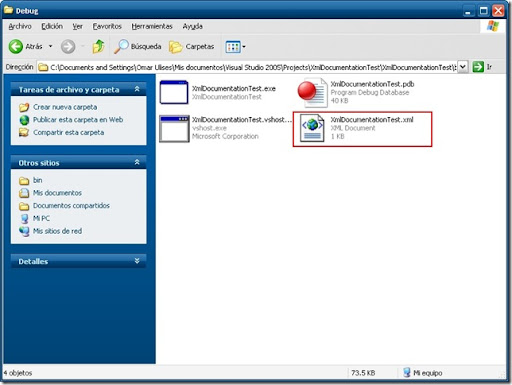This screenshot has height=385, width=512.
Task: Click the Forward arrow button
Action: (x=68, y=47)
